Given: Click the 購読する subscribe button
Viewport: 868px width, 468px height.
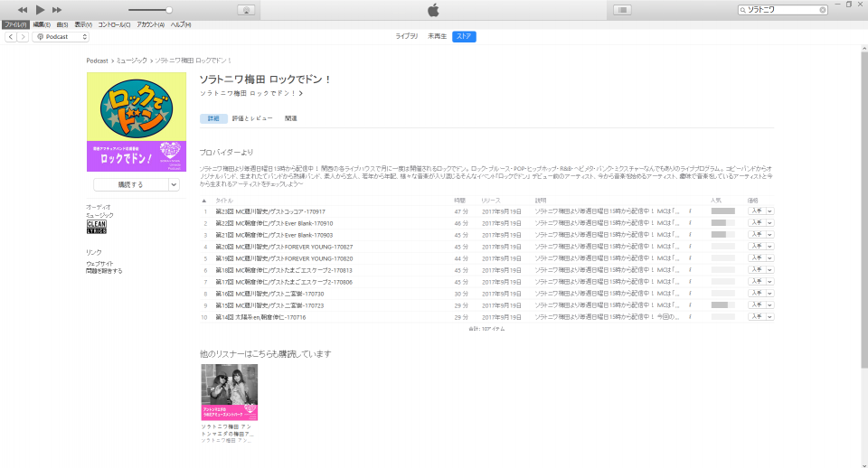Looking at the screenshot, I should 130,185.
